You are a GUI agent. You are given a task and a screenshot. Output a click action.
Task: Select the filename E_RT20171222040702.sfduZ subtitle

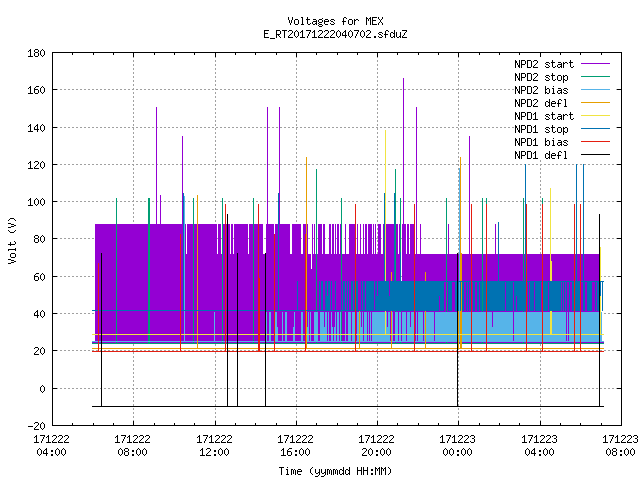point(335,34)
